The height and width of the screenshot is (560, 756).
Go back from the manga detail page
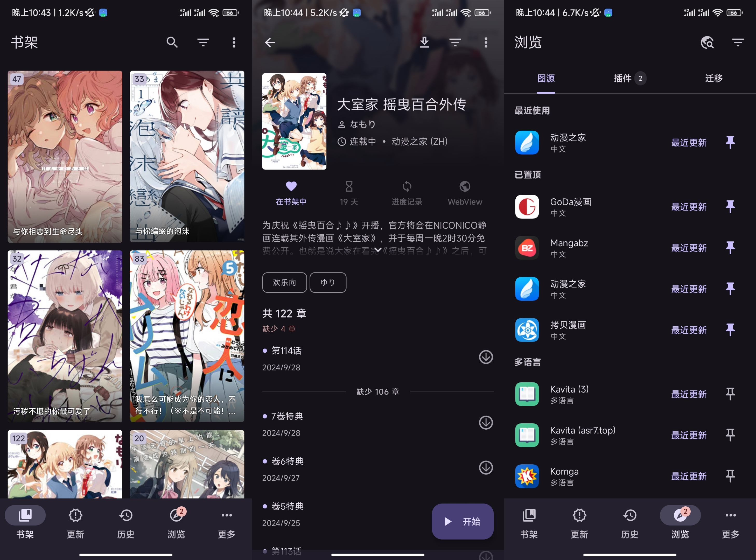(x=270, y=42)
